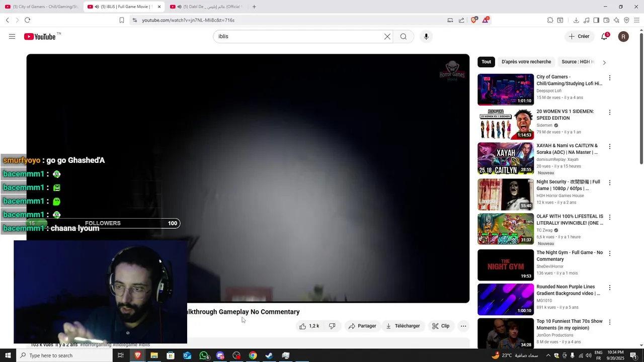Share page link from address bar
Image resolution: width=644 pixels, height=362 pixels.
pos(461,20)
